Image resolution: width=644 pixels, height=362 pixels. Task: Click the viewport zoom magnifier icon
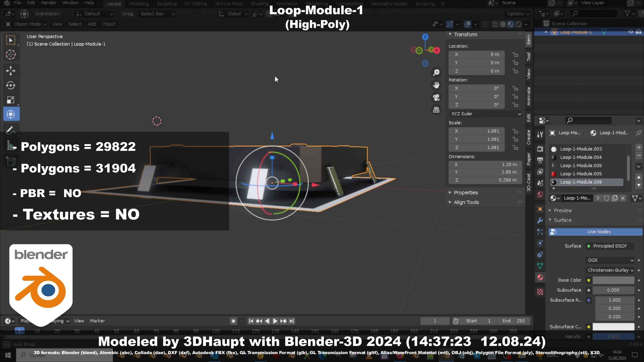(436, 73)
